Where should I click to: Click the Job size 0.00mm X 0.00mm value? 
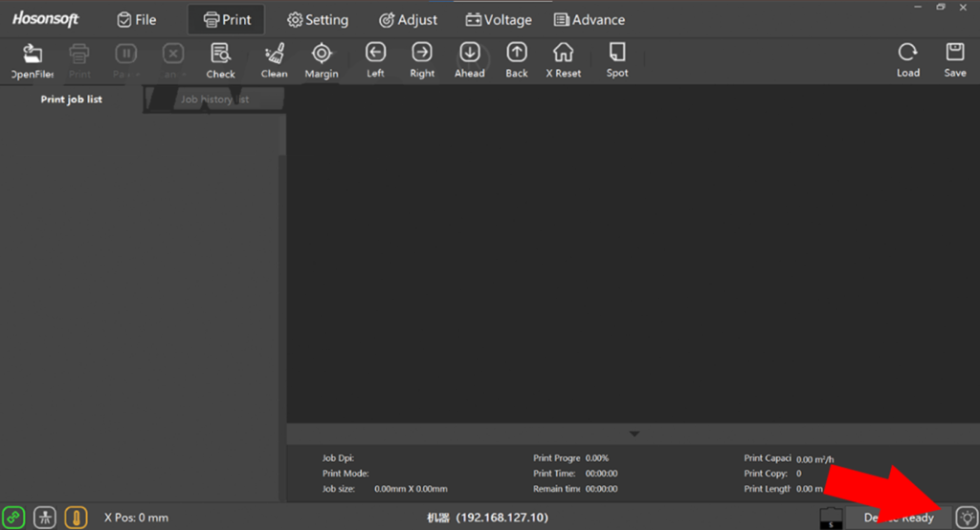pyautogui.click(x=411, y=489)
